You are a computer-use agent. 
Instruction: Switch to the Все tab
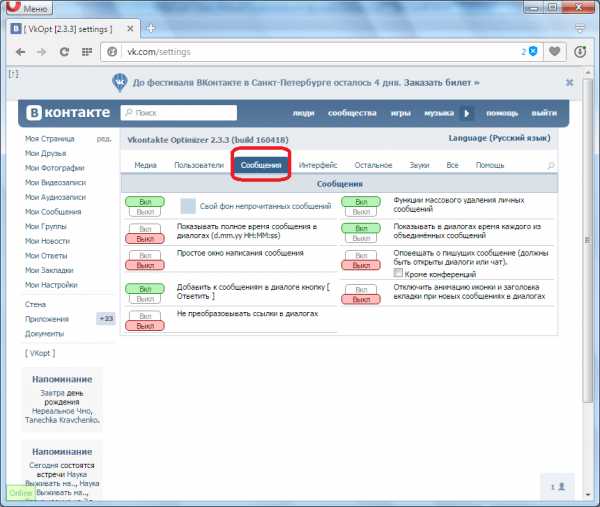coord(452,165)
